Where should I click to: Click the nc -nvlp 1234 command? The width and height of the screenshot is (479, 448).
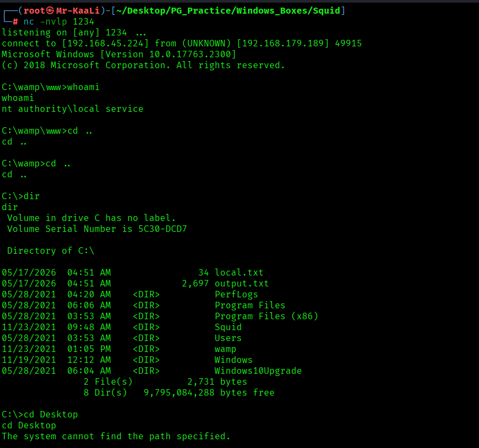tap(59, 22)
